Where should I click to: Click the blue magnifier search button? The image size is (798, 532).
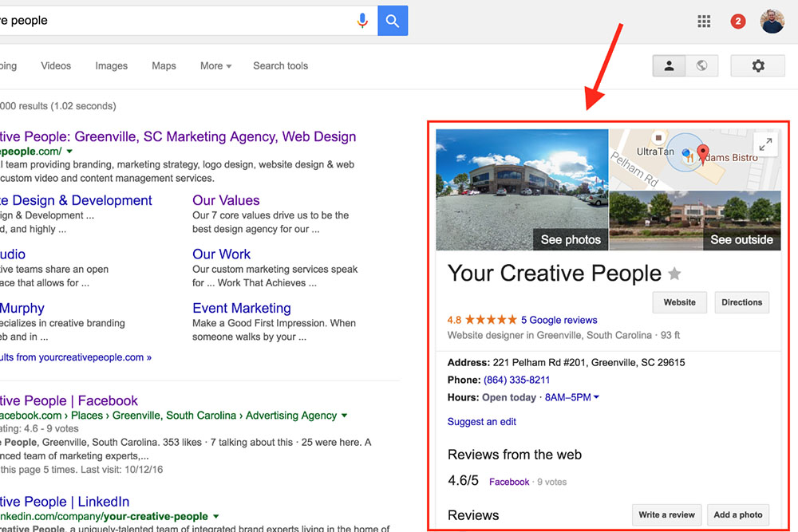pyautogui.click(x=393, y=21)
